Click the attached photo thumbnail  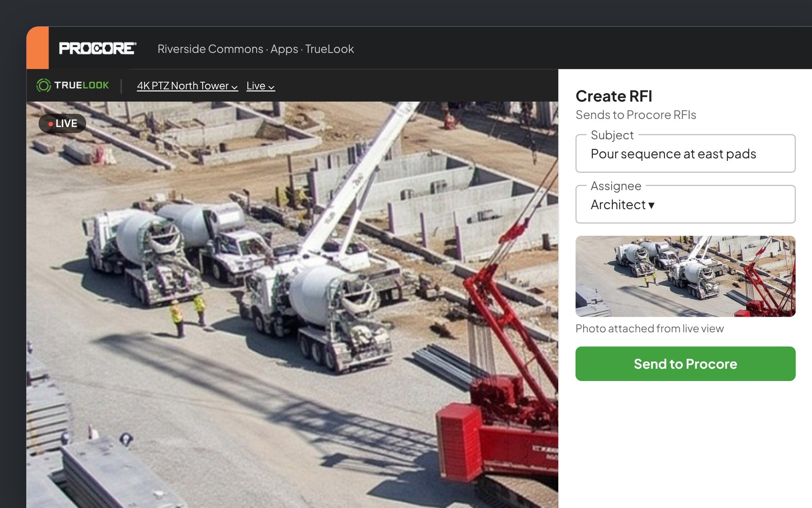point(685,276)
